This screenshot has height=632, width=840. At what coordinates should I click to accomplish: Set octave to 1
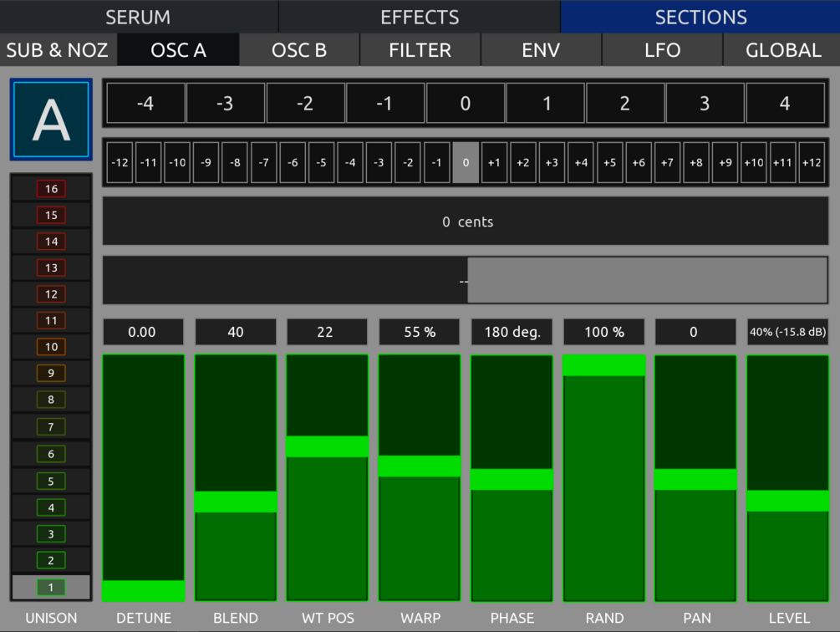tap(545, 103)
